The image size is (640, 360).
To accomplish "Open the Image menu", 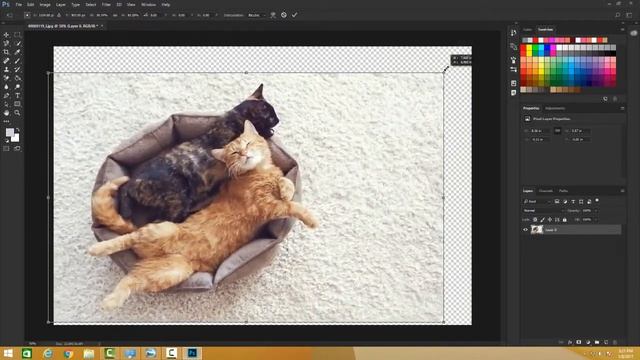I will click(45, 4).
